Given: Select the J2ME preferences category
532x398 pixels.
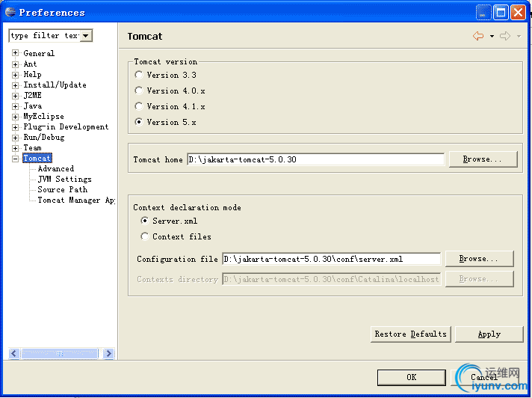Looking at the screenshot, I should pyautogui.click(x=32, y=96).
